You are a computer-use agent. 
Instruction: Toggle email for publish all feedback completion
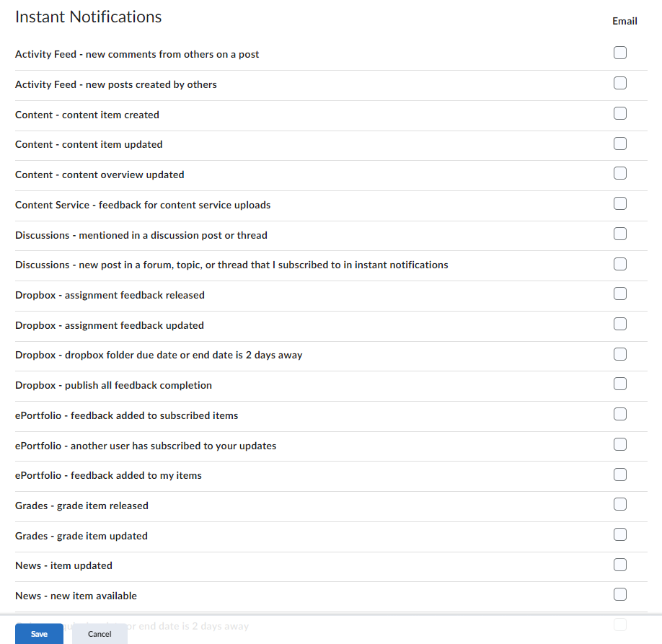pos(619,384)
